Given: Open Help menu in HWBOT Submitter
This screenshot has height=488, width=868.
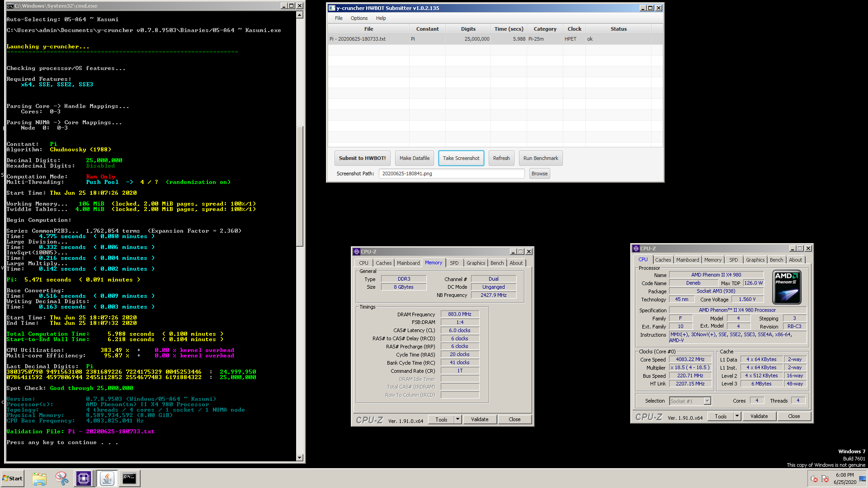Looking at the screenshot, I should pyautogui.click(x=381, y=18).
